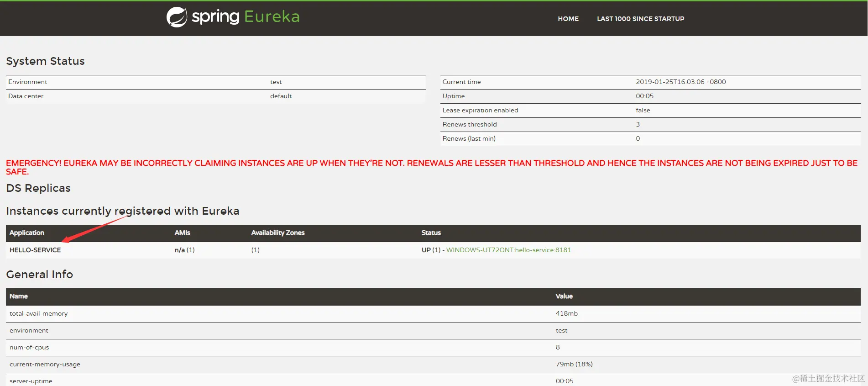Click the Current time label
868x386 pixels.
point(461,82)
